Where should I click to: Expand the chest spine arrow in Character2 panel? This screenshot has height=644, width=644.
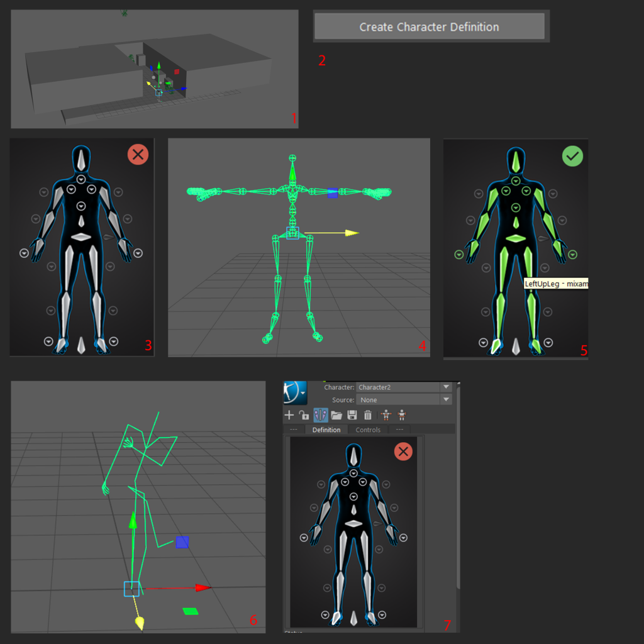point(353,497)
